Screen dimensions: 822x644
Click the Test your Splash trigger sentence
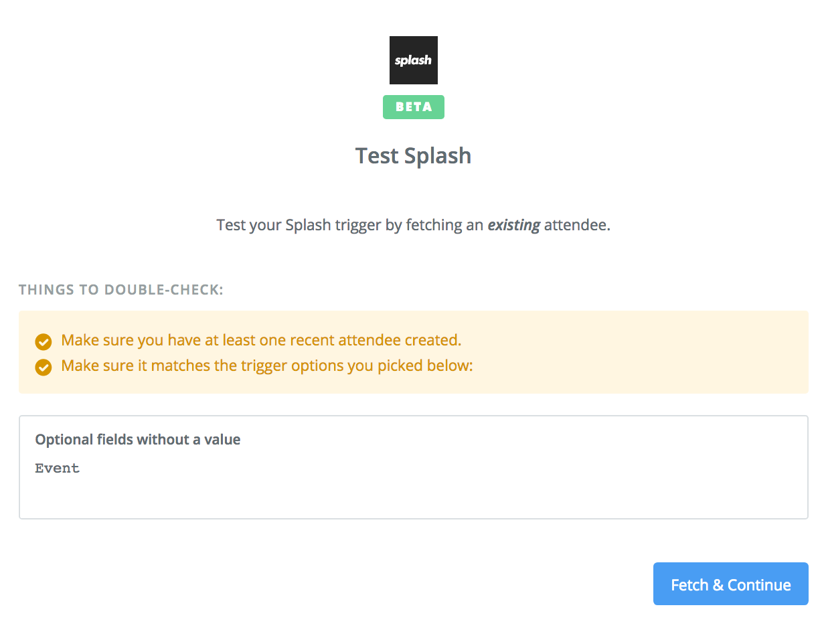pos(414,225)
